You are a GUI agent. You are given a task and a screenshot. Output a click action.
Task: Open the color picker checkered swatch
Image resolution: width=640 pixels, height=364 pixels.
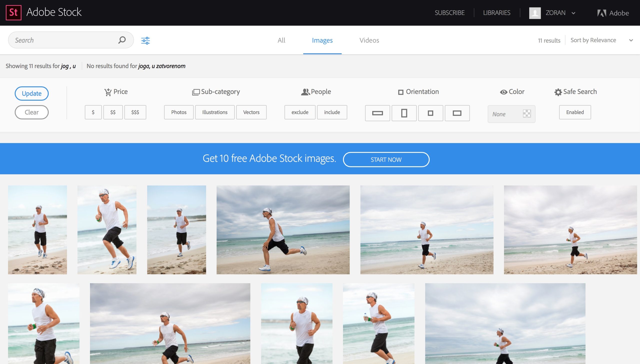(x=526, y=114)
